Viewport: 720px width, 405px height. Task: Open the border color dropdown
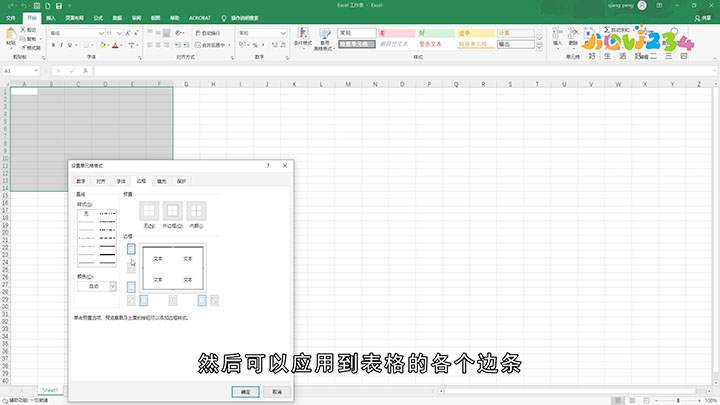click(112, 286)
